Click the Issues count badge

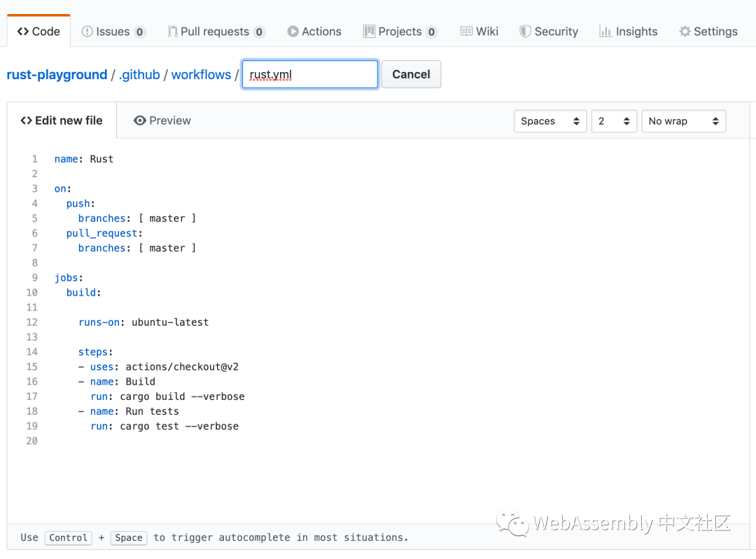[x=139, y=32]
